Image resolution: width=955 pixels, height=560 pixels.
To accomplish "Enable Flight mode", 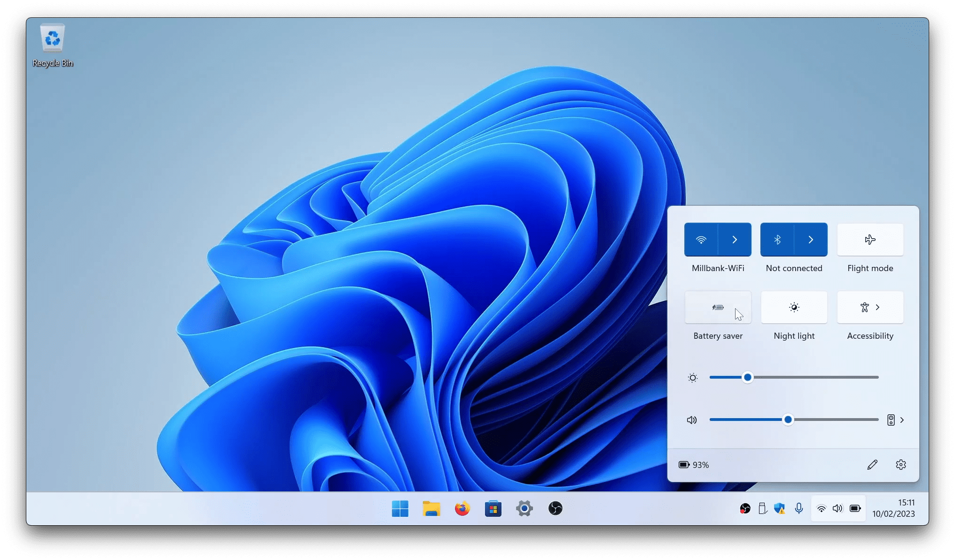I will click(x=870, y=240).
